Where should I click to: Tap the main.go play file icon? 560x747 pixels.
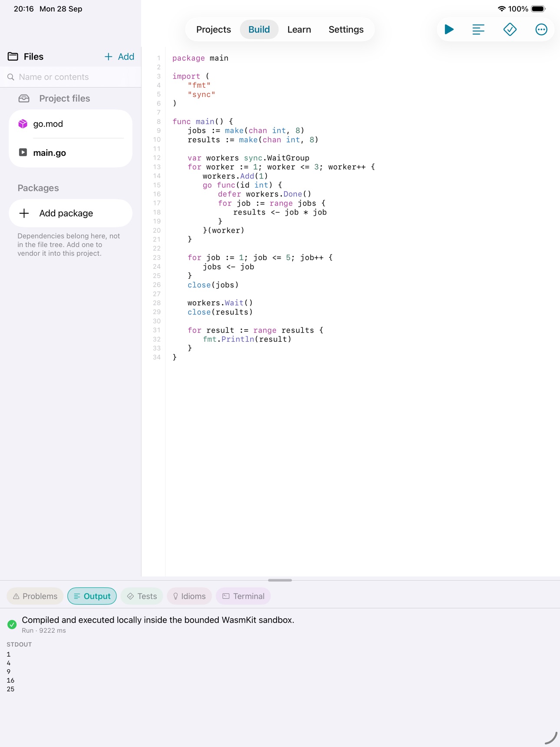click(23, 152)
